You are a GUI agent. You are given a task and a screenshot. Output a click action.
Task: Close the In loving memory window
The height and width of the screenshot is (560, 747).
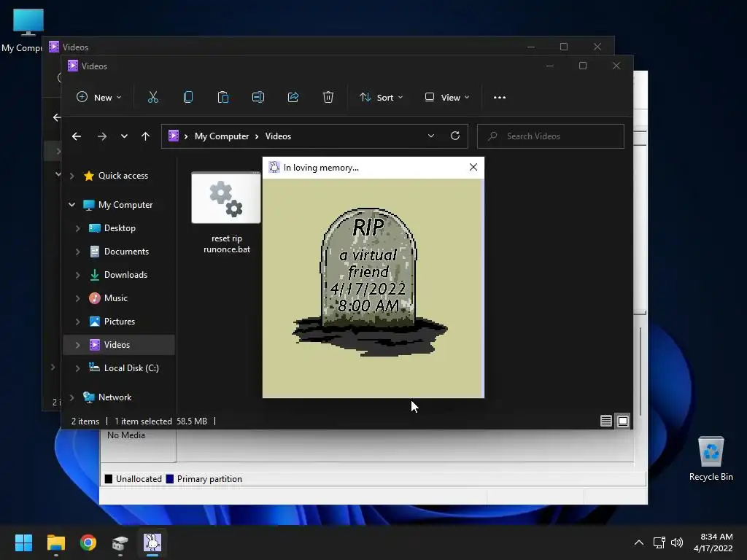click(x=473, y=167)
